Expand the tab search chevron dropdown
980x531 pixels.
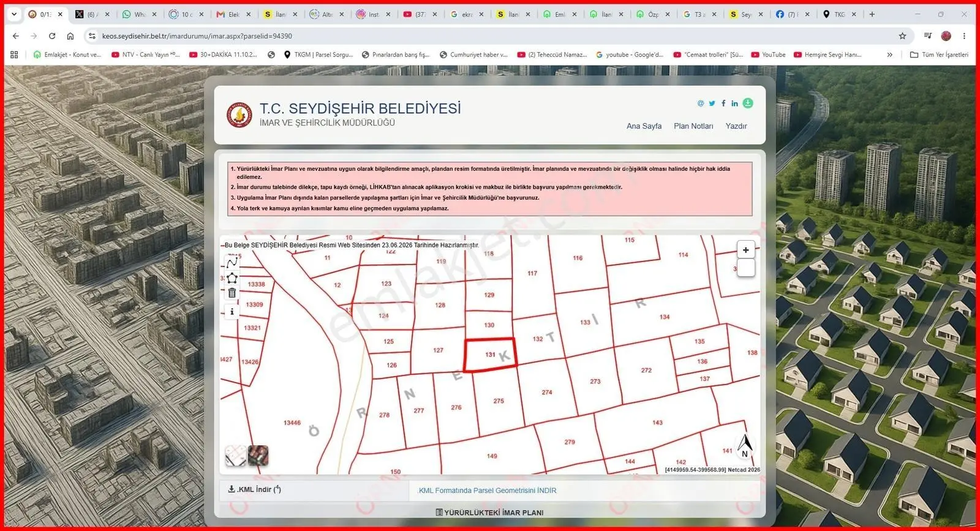pos(14,14)
